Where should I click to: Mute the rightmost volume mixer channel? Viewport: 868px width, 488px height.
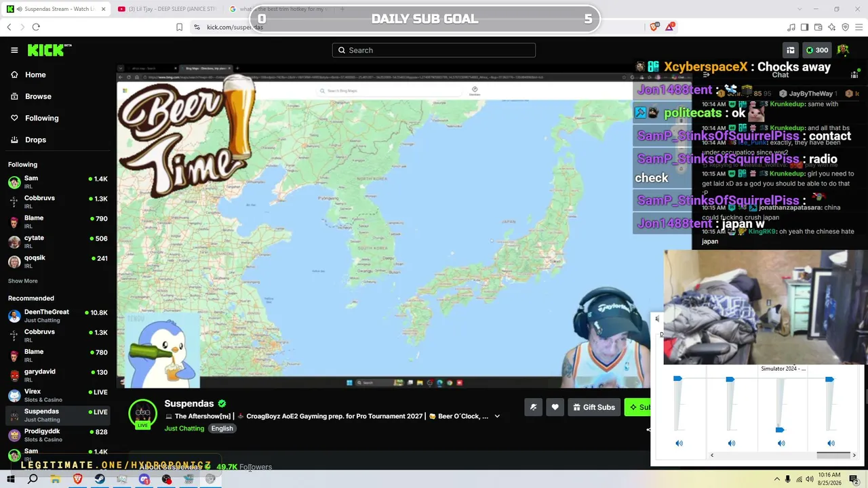click(x=831, y=443)
